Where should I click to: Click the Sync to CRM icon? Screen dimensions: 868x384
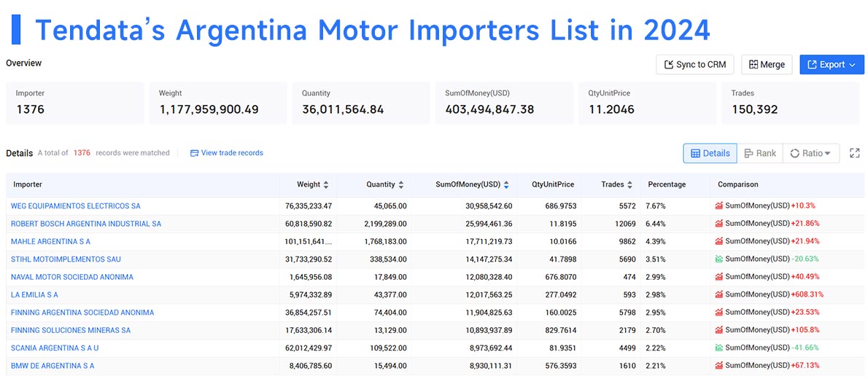[x=669, y=65]
